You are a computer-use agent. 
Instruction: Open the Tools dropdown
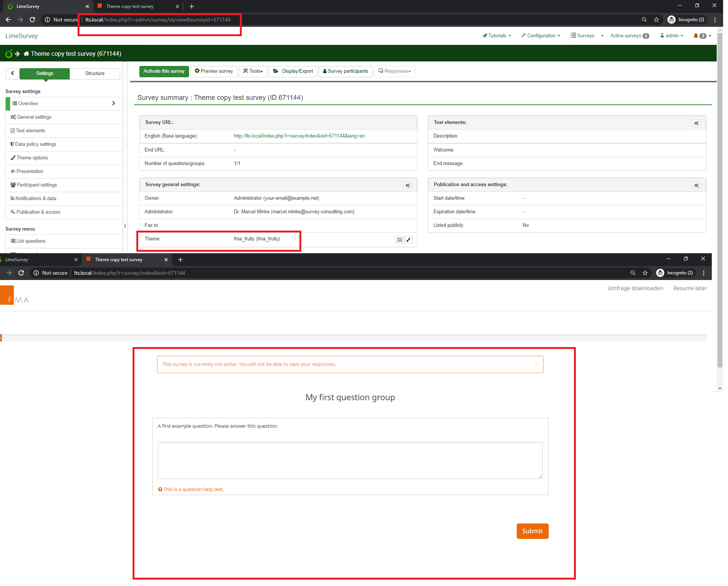pyautogui.click(x=253, y=71)
